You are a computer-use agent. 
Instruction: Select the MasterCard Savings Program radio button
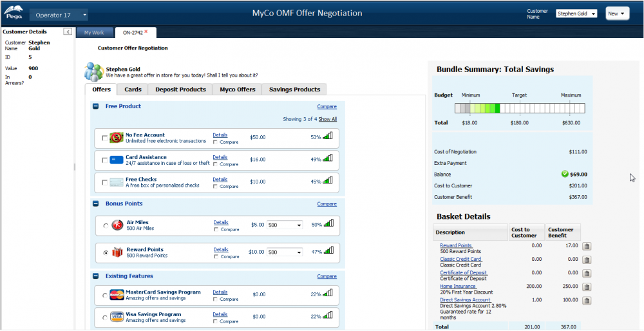(105, 295)
